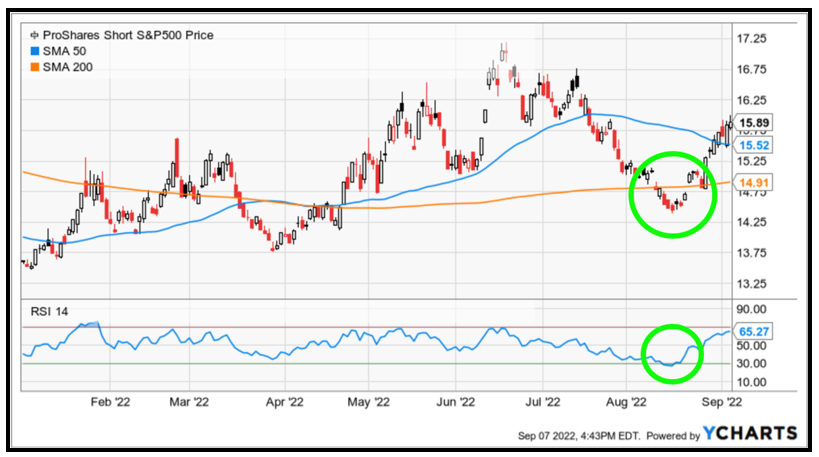Click the orange SMA 200 color swatch
This screenshot has width=819, height=457.
(x=34, y=67)
